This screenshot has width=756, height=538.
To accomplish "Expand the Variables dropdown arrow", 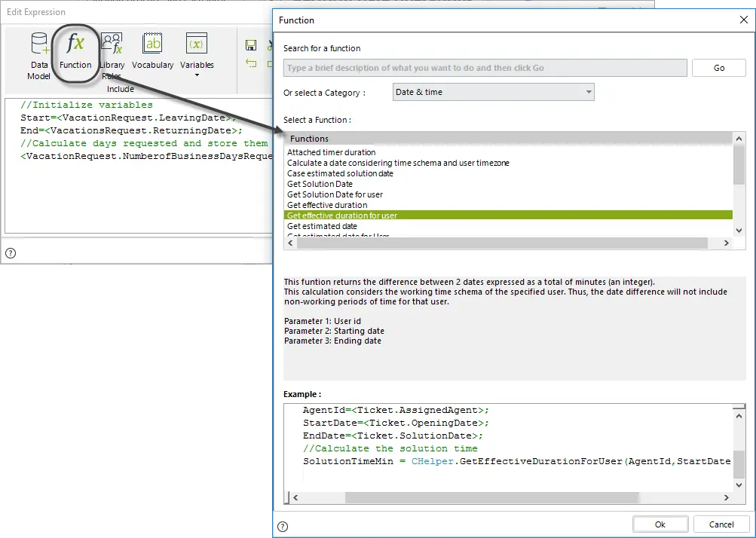I will [197, 75].
